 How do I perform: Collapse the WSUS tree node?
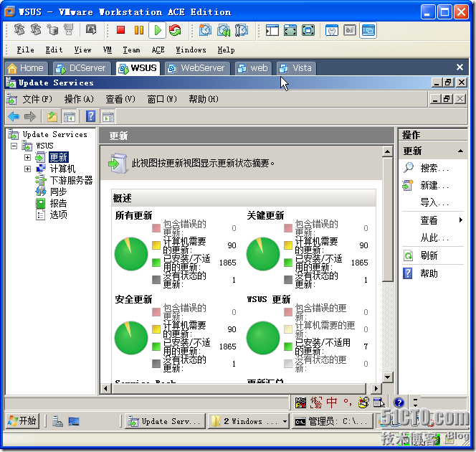click(14, 146)
